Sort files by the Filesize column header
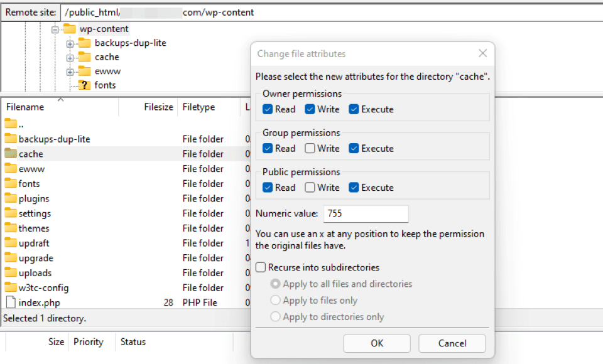 point(158,107)
